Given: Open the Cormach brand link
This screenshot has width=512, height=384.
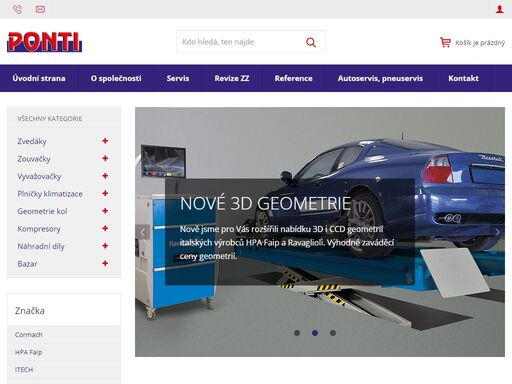Looking at the screenshot, I should tap(29, 335).
